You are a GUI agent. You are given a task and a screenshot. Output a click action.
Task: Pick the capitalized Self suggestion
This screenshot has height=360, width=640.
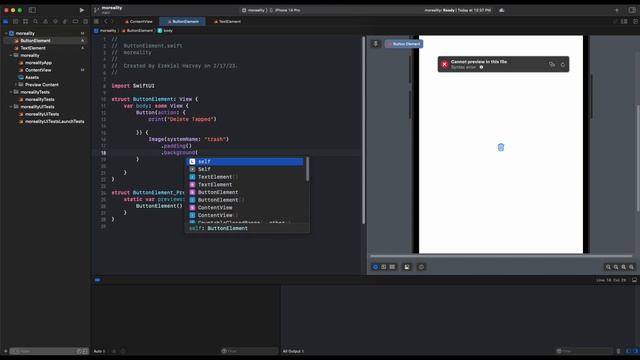[246, 169]
